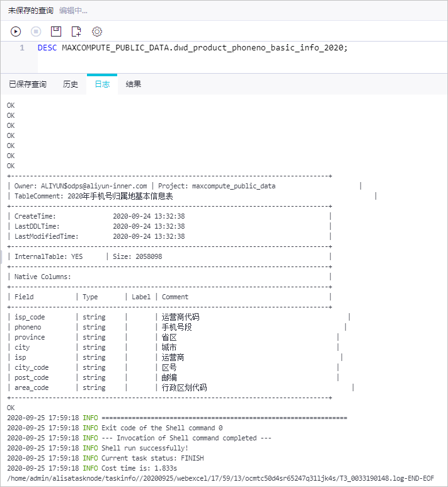Click the Project: maxcompute_public_data text
The image size is (448, 487).
(x=217, y=186)
